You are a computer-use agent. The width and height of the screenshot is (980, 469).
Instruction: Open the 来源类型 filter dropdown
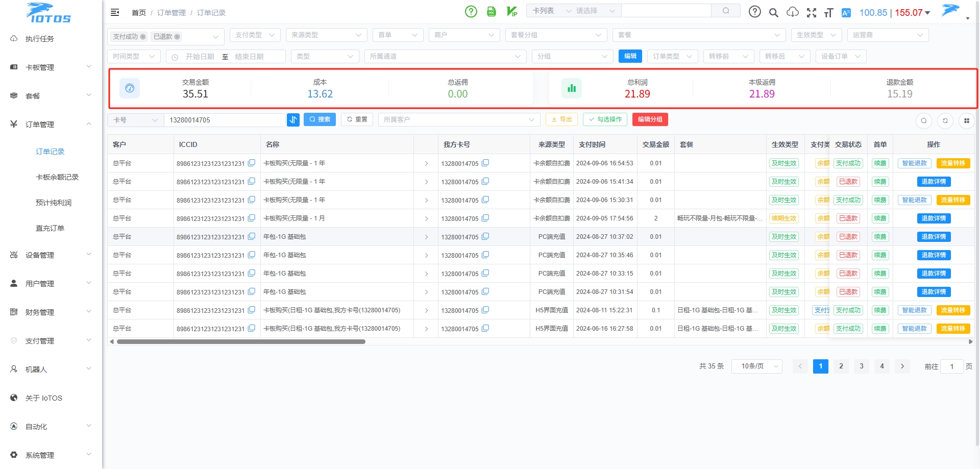point(327,35)
